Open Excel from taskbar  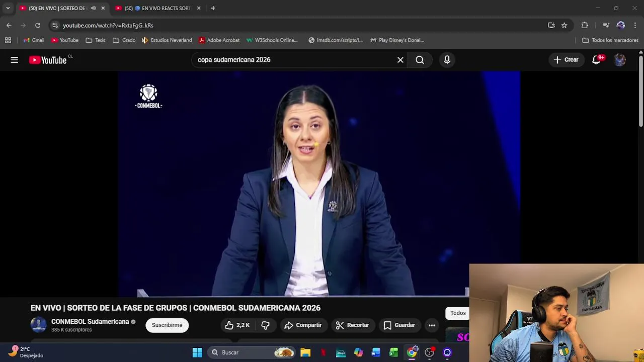pos(393,352)
